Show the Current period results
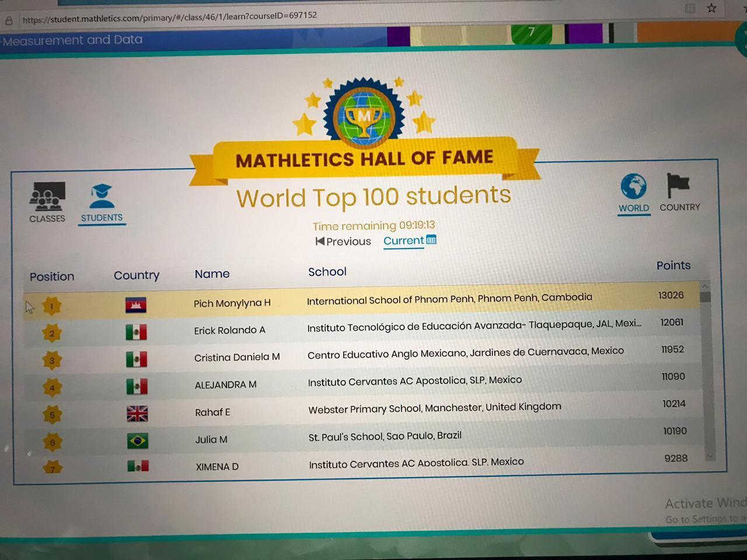 [x=410, y=240]
